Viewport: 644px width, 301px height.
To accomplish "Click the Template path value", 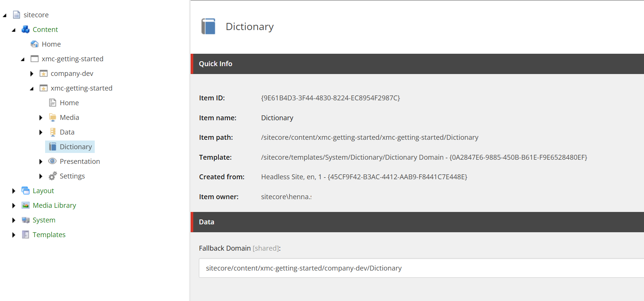I will (x=424, y=157).
